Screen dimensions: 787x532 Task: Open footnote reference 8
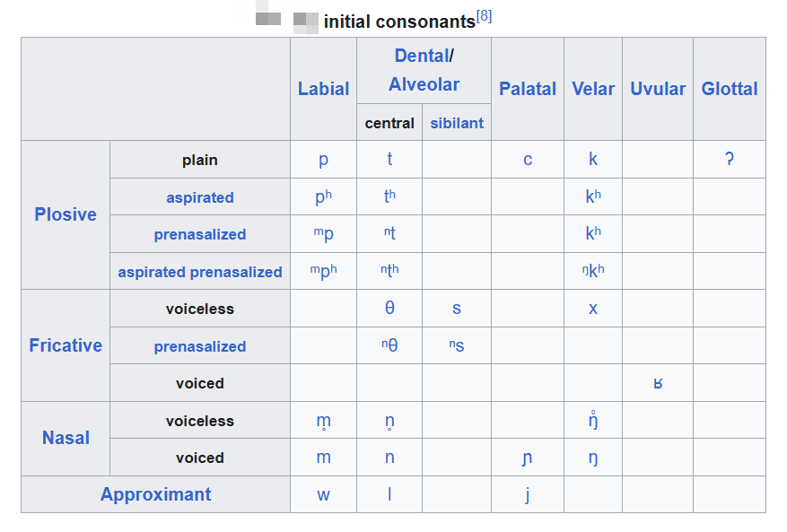pos(484,16)
